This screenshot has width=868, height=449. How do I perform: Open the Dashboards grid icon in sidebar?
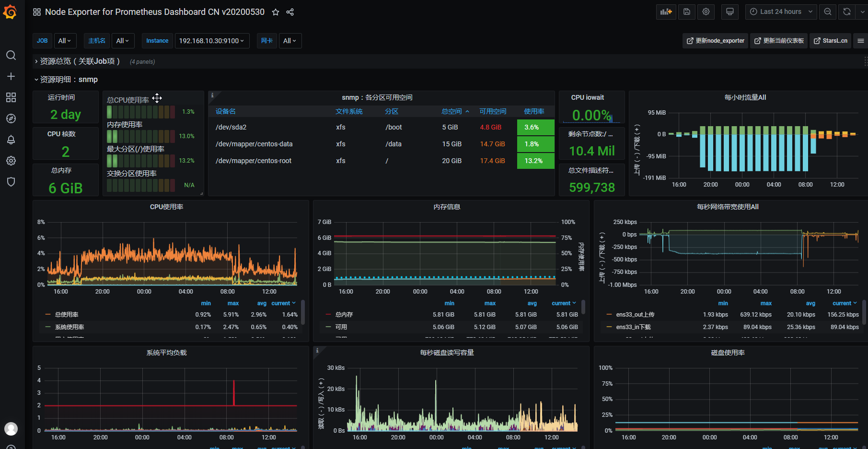[11, 97]
